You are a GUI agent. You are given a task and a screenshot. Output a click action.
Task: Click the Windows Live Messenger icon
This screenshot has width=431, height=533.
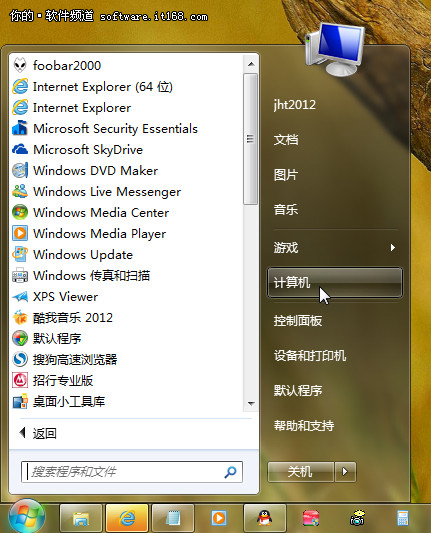tap(20, 191)
